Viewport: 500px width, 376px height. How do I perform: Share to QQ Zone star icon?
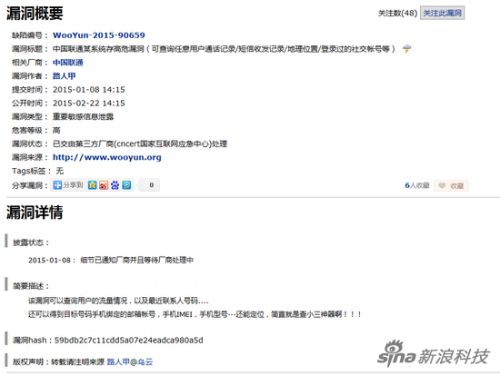tap(92, 185)
